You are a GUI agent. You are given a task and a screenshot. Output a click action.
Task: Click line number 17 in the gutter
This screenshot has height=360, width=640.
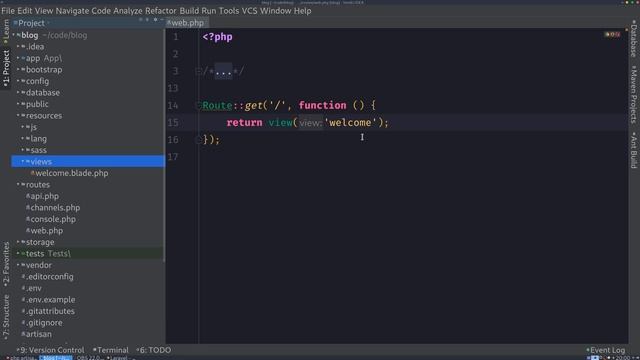point(173,157)
